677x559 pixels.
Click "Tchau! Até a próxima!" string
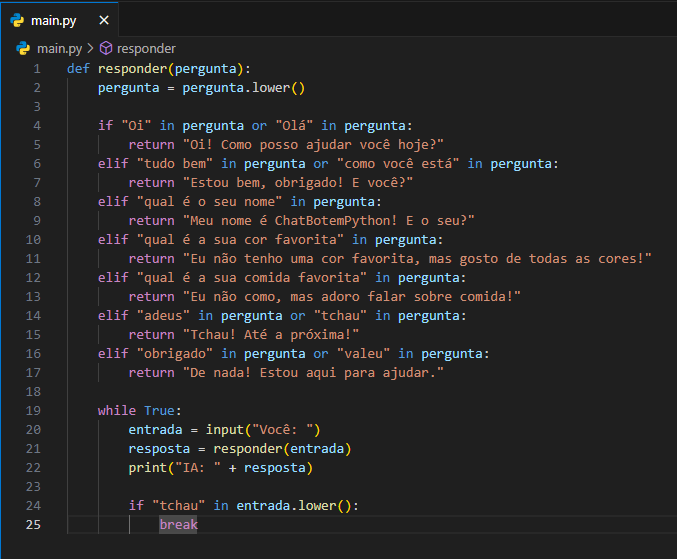pyautogui.click(x=271, y=335)
